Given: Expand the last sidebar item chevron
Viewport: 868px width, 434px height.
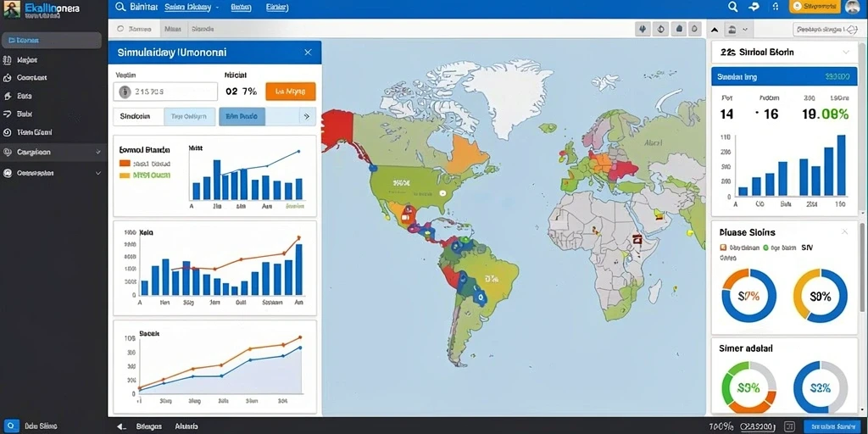Looking at the screenshot, I should pos(98,173).
